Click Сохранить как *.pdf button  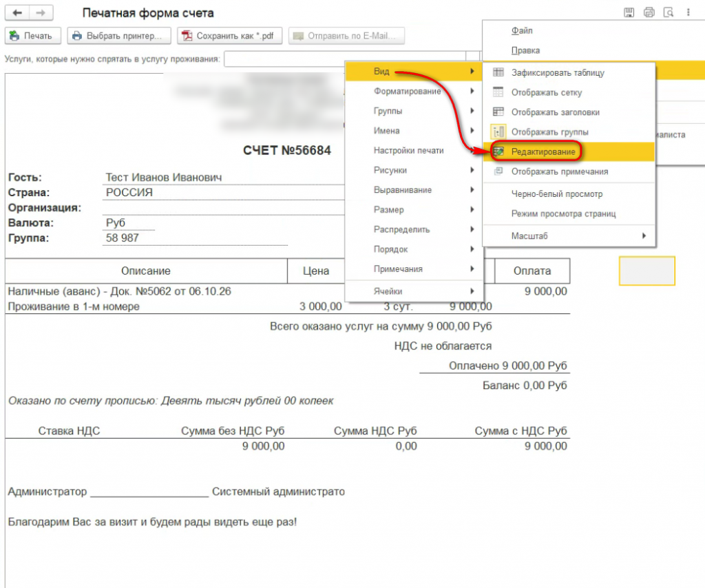[230, 36]
